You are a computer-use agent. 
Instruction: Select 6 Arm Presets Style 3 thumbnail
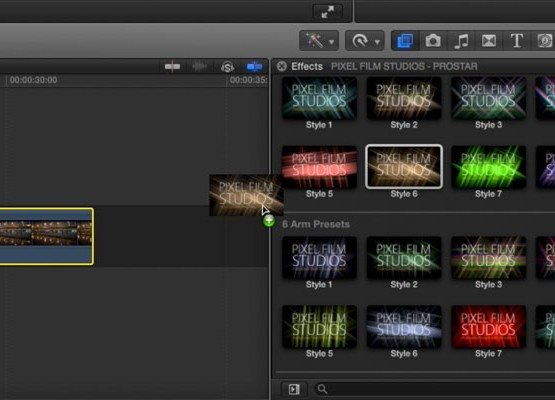click(488, 258)
